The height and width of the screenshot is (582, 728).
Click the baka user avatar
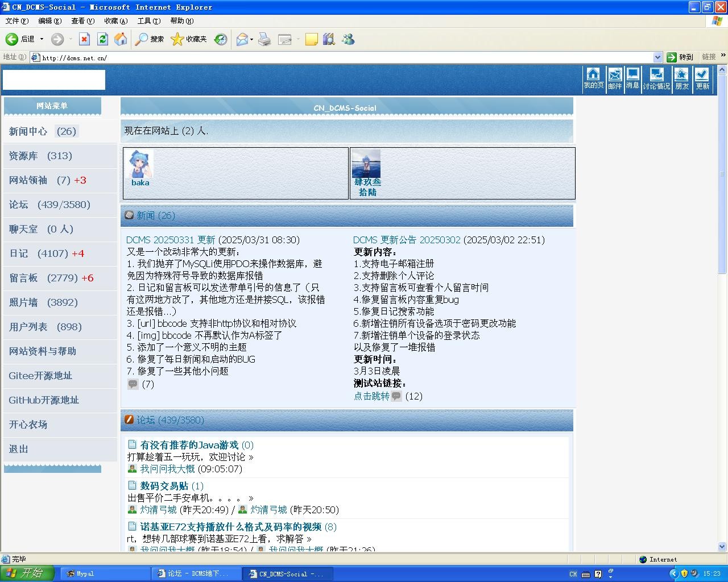[x=140, y=164]
